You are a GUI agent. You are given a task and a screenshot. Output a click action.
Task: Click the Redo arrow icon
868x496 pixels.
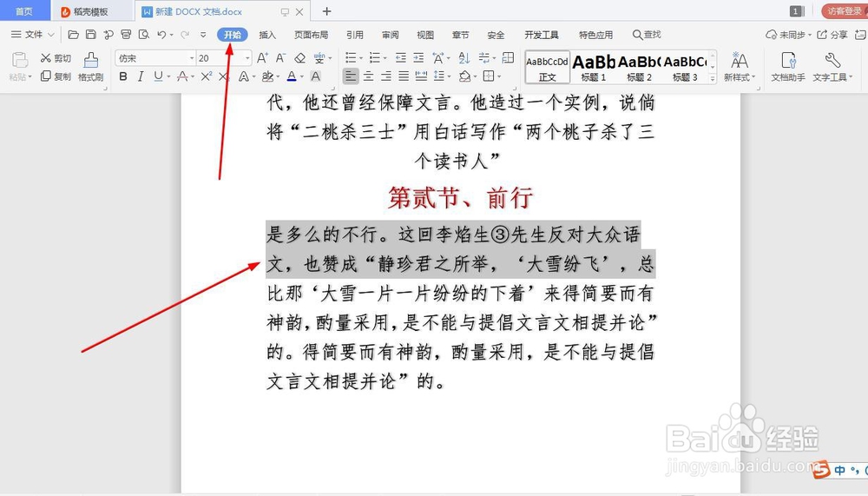(x=185, y=35)
